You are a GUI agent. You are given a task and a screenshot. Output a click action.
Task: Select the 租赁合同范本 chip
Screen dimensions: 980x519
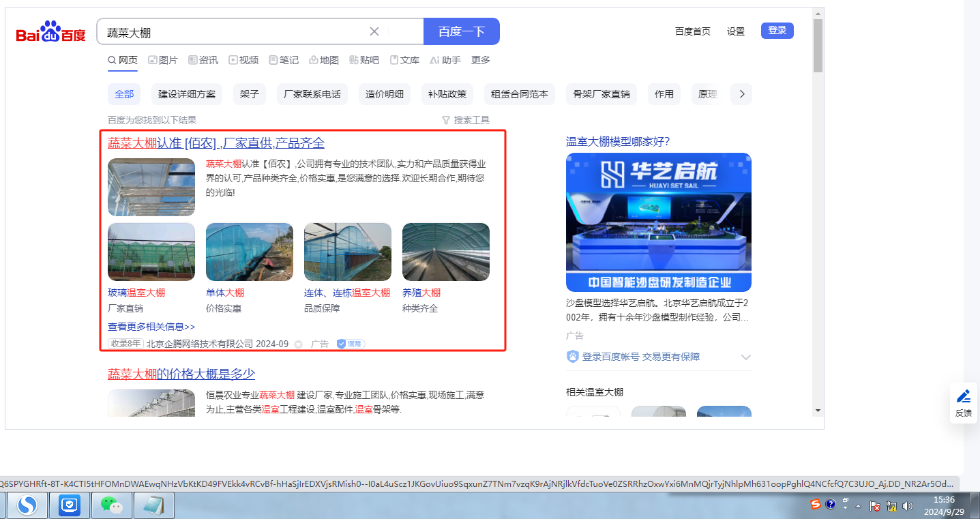[520, 94]
